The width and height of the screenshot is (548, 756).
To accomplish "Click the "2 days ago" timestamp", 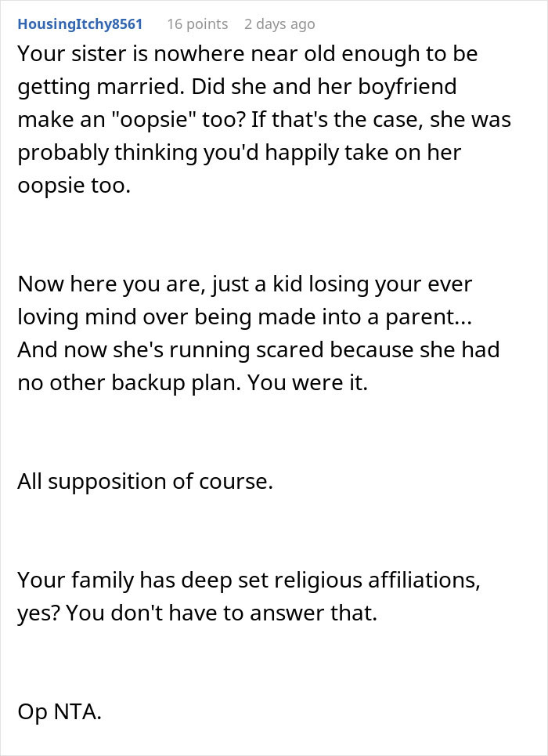I will [279, 24].
